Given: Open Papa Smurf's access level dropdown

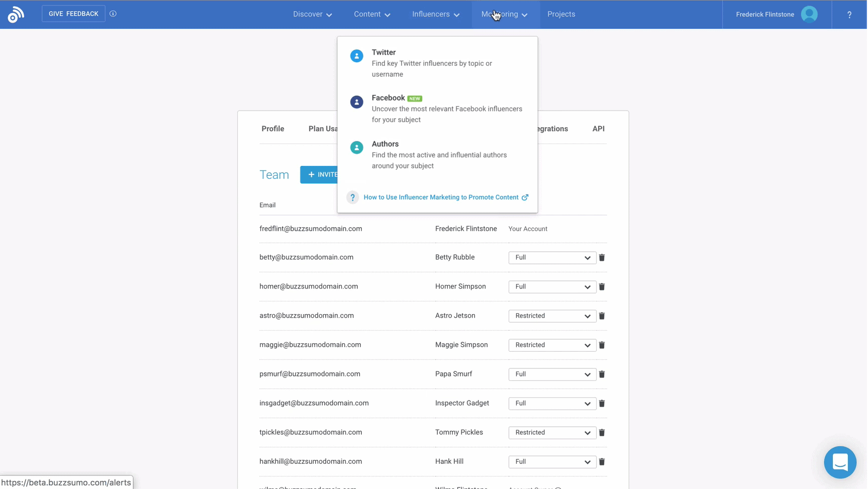Looking at the screenshot, I should coord(552,374).
